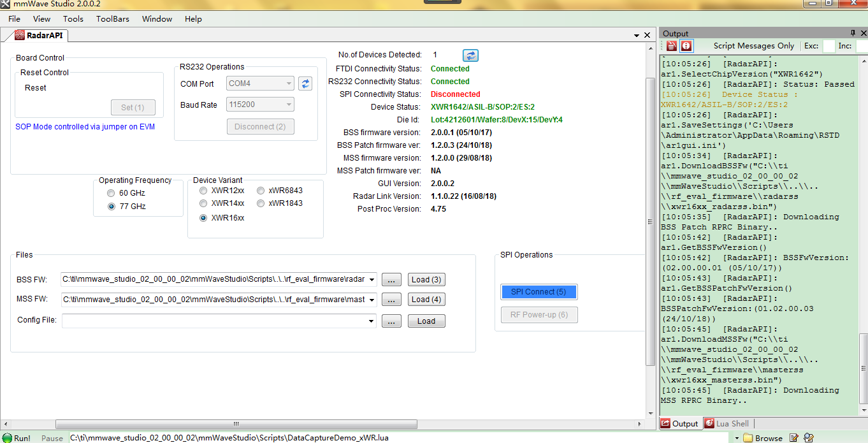868x443 pixels.
Task: Open the Help menu
Action: click(x=193, y=19)
